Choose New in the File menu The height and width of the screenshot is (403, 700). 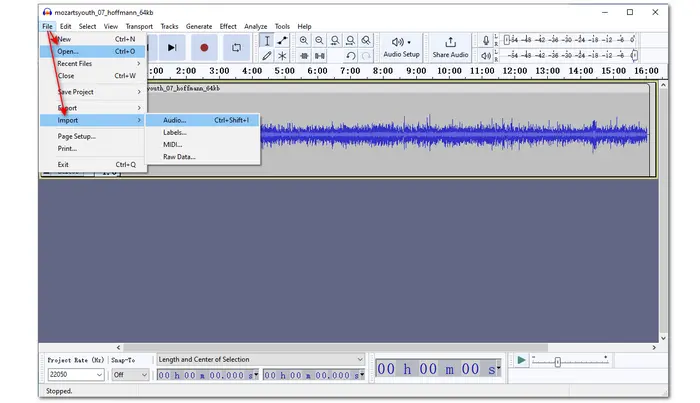pos(93,39)
